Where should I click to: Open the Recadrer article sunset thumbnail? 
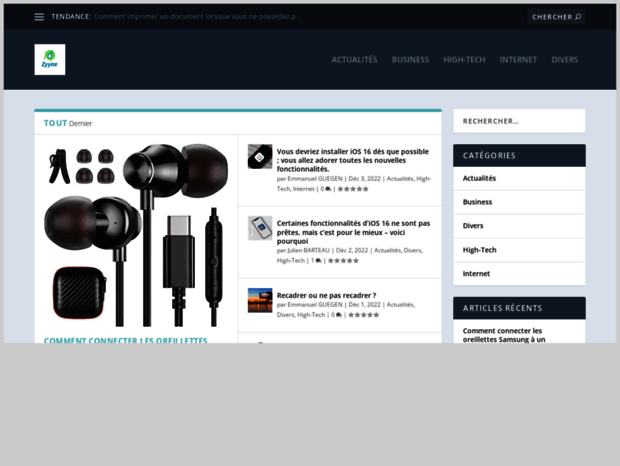click(x=260, y=300)
